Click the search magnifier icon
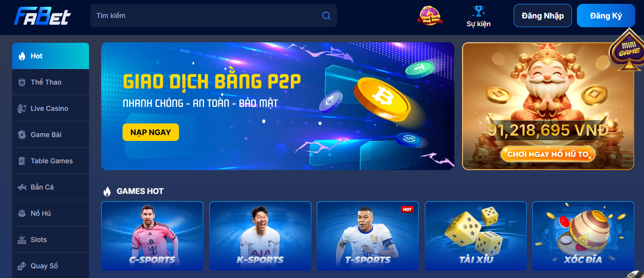Image resolution: width=644 pixels, height=278 pixels. click(x=326, y=16)
